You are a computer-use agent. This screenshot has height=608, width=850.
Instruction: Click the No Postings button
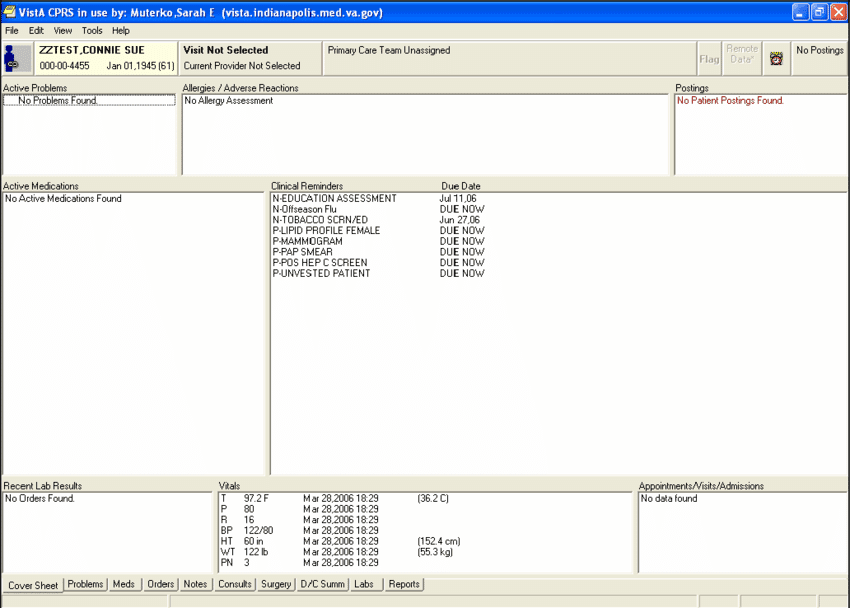[819, 58]
